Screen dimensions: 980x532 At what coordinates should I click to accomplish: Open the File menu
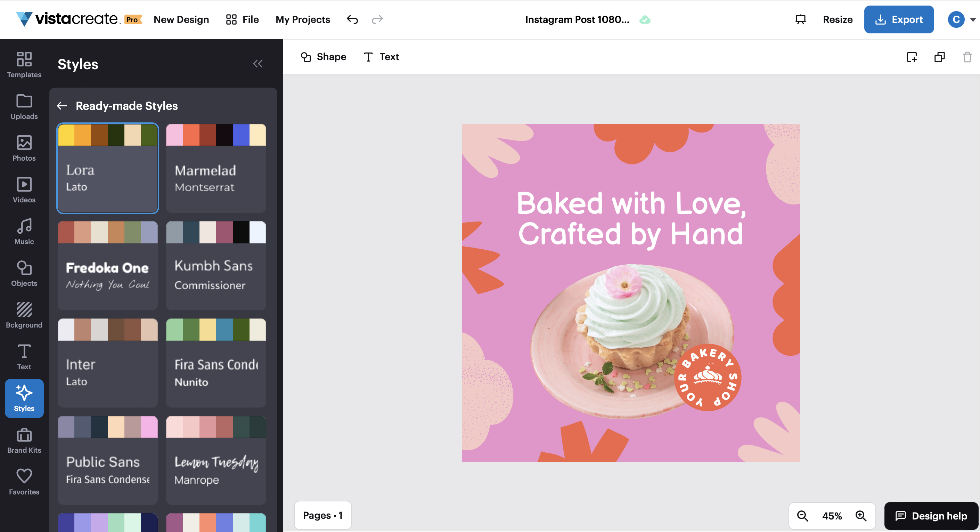click(242, 19)
